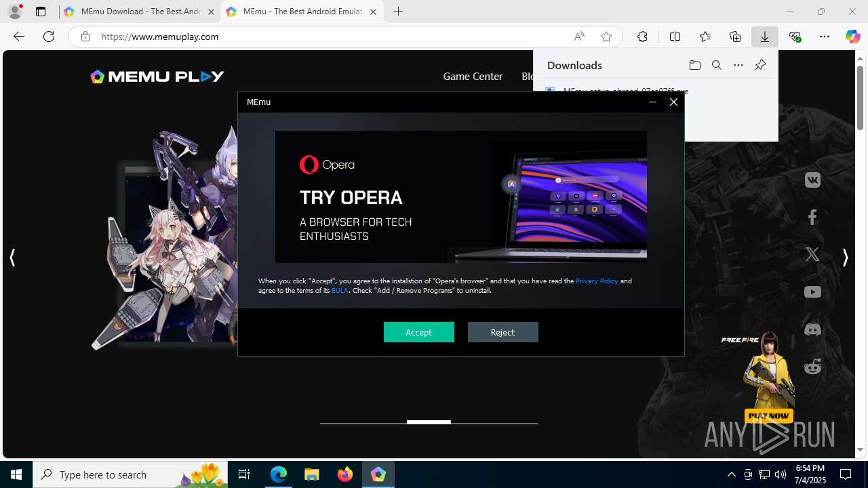
Task: Open the Facebook social icon
Action: point(812,217)
